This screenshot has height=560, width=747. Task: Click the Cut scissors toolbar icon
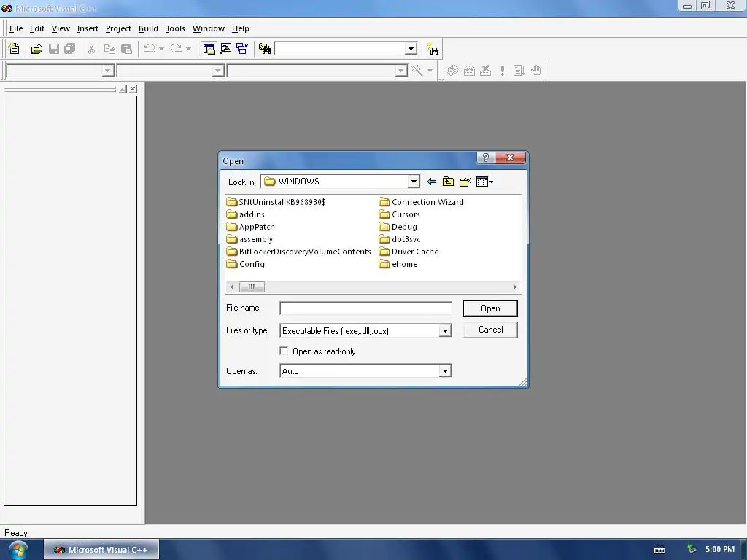(x=91, y=49)
